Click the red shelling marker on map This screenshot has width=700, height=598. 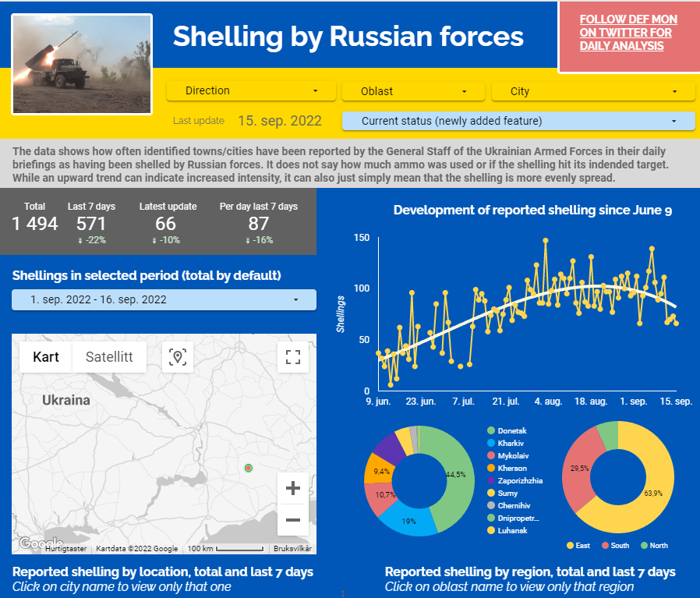(248, 468)
